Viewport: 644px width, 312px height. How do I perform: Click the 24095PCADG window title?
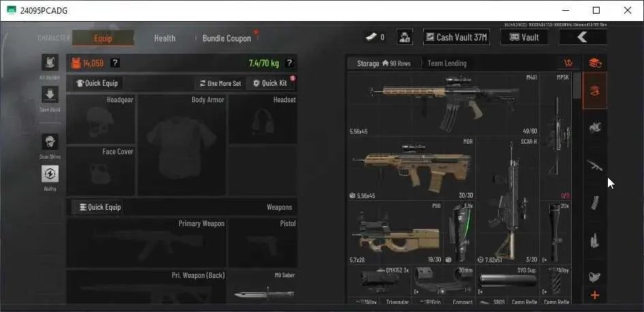point(44,11)
